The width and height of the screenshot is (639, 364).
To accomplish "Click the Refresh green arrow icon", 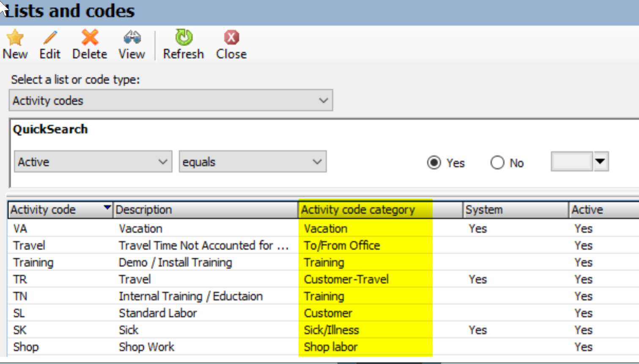I will tap(184, 38).
